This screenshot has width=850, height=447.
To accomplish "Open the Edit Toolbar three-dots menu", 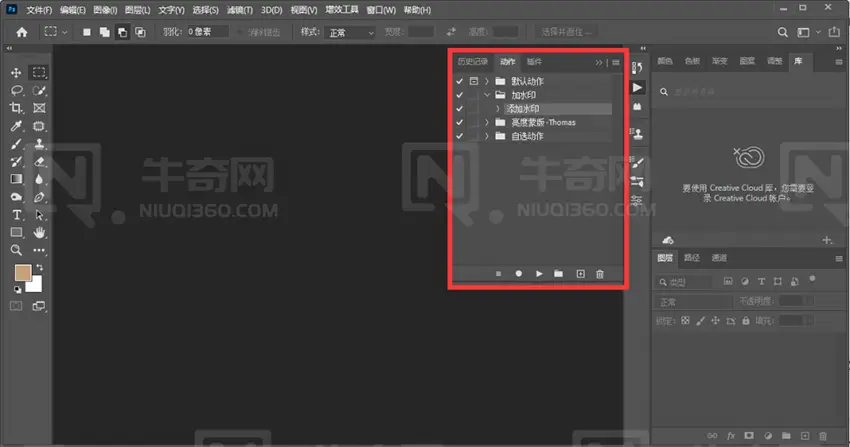I will (39, 250).
